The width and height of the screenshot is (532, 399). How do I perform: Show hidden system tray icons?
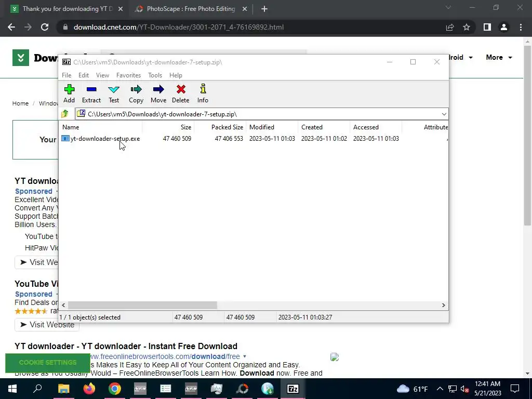[440, 389]
